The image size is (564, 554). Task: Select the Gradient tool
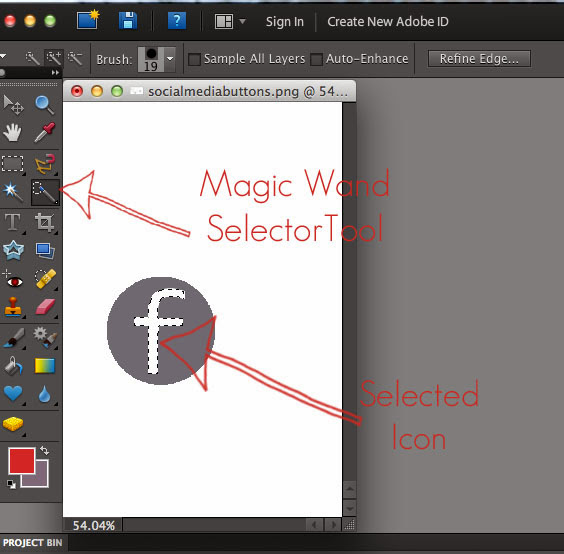point(45,366)
